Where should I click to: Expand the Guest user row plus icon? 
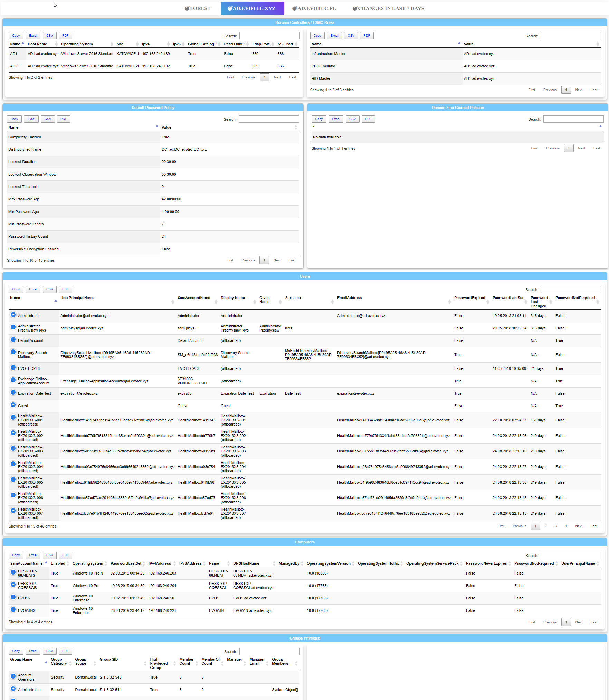pyautogui.click(x=13, y=405)
